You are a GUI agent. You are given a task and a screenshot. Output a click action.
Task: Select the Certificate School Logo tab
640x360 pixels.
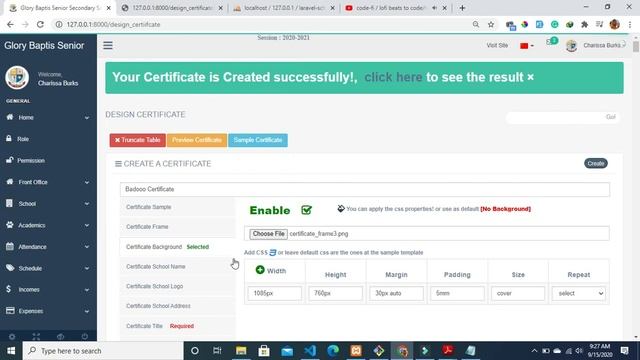(178, 286)
